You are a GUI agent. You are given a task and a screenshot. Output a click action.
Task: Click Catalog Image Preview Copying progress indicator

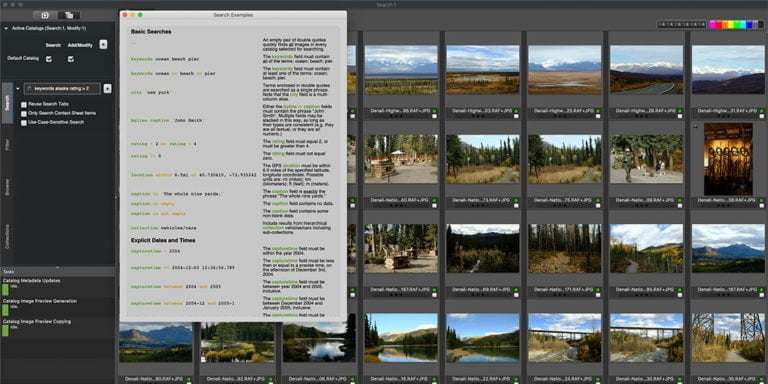5,331
